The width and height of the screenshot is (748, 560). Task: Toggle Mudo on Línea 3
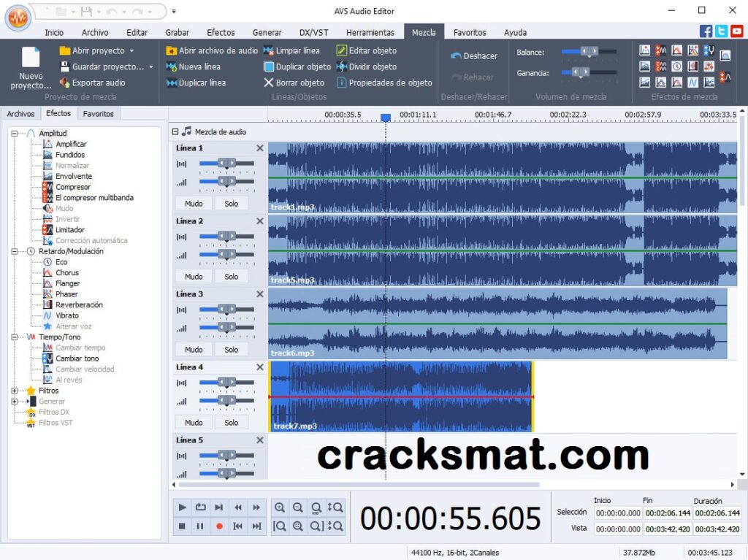pyautogui.click(x=194, y=350)
